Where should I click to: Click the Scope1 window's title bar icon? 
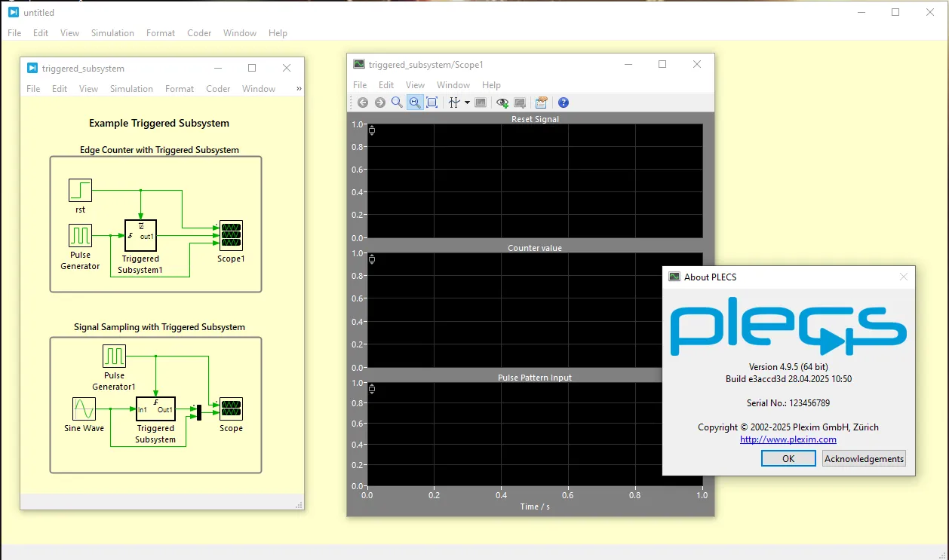(359, 65)
